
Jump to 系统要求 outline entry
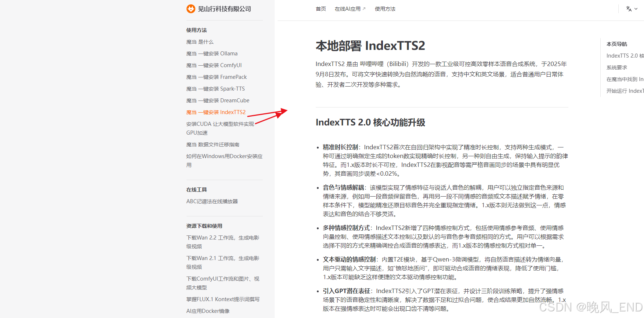click(x=617, y=67)
